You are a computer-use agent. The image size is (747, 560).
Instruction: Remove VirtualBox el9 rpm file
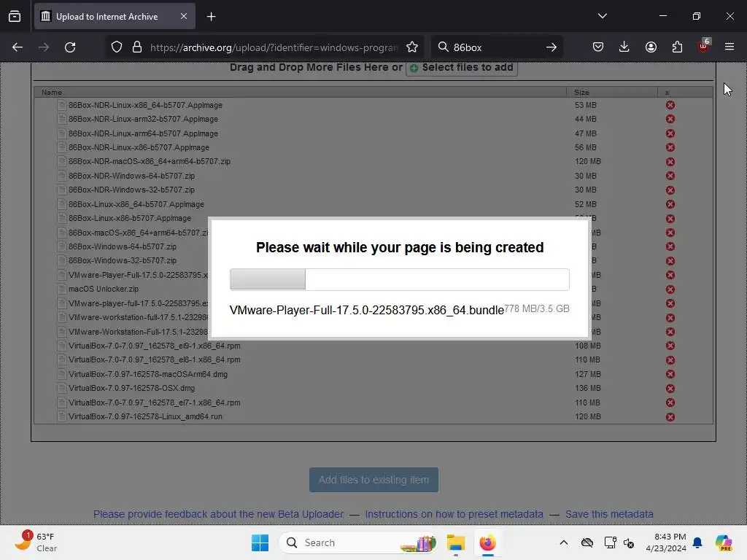point(670,346)
